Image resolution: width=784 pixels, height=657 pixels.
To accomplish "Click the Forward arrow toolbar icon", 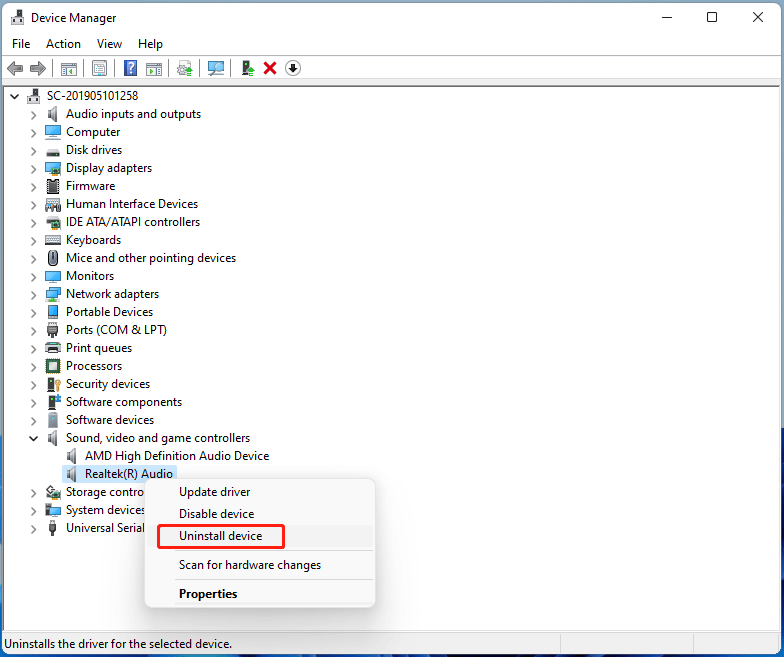I will click(38, 68).
